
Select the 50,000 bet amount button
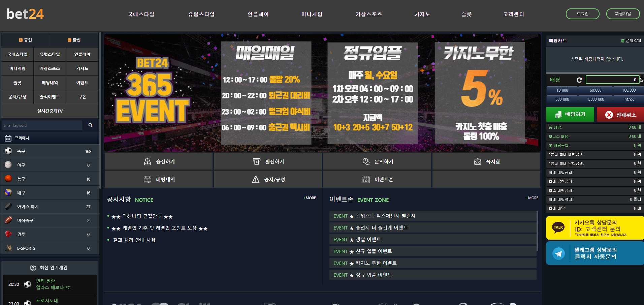pyautogui.click(x=595, y=90)
